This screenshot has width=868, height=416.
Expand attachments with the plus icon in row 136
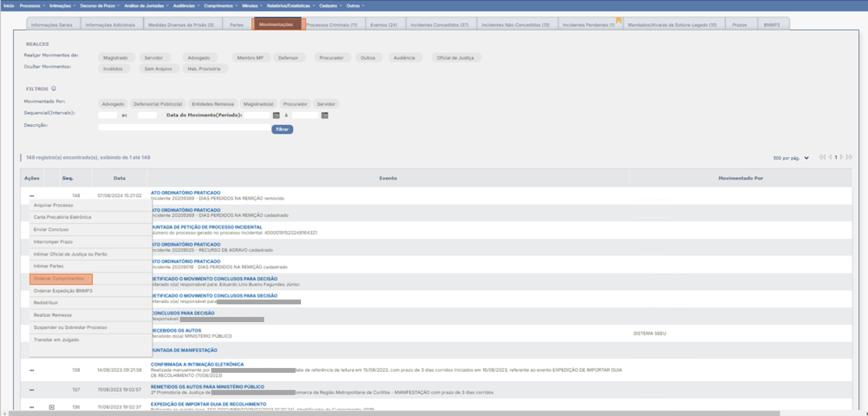51,407
